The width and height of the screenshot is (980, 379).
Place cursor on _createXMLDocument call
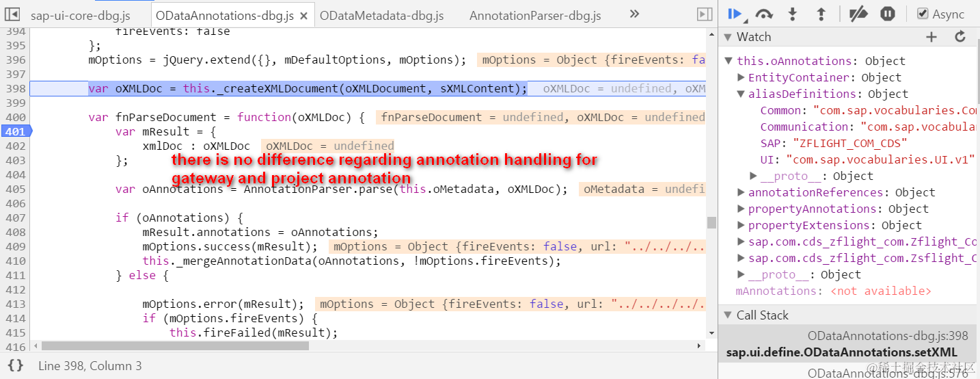pos(268,88)
